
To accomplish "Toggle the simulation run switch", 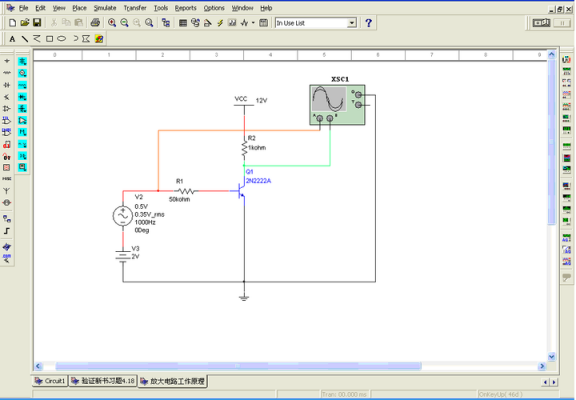I will [541, 23].
